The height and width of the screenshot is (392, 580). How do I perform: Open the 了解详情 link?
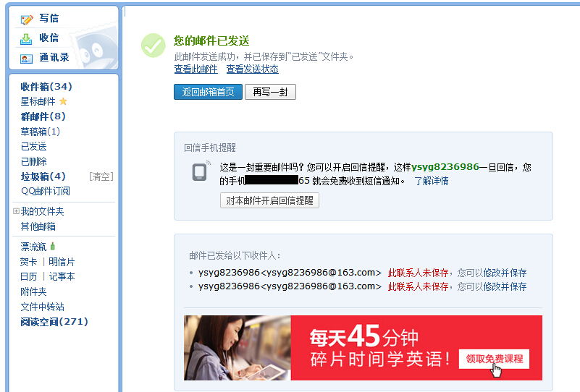tap(431, 181)
